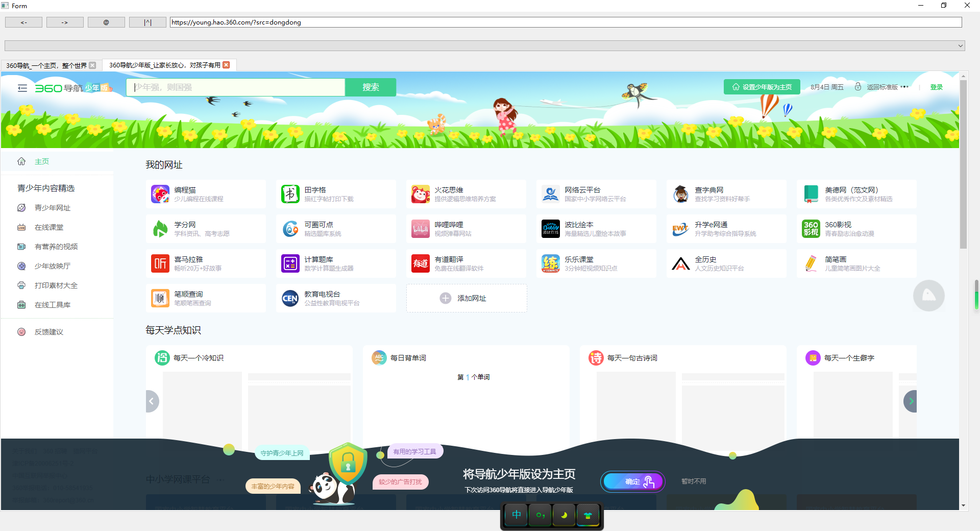Open the 乐乐课堂 site icon
The width and height of the screenshot is (980, 531).
(551, 263)
